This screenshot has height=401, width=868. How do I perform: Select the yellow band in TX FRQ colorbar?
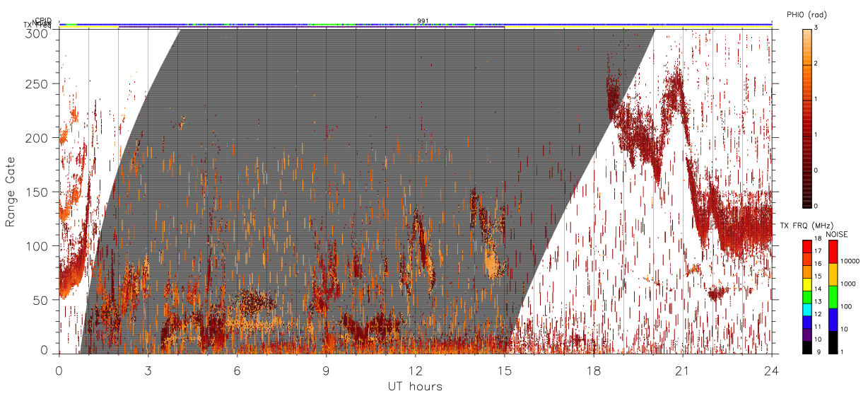tap(807, 284)
